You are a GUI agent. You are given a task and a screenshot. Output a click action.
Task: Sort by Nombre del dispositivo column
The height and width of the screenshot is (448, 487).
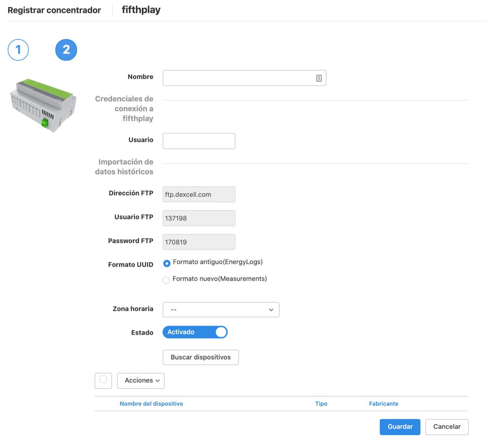(x=151, y=403)
